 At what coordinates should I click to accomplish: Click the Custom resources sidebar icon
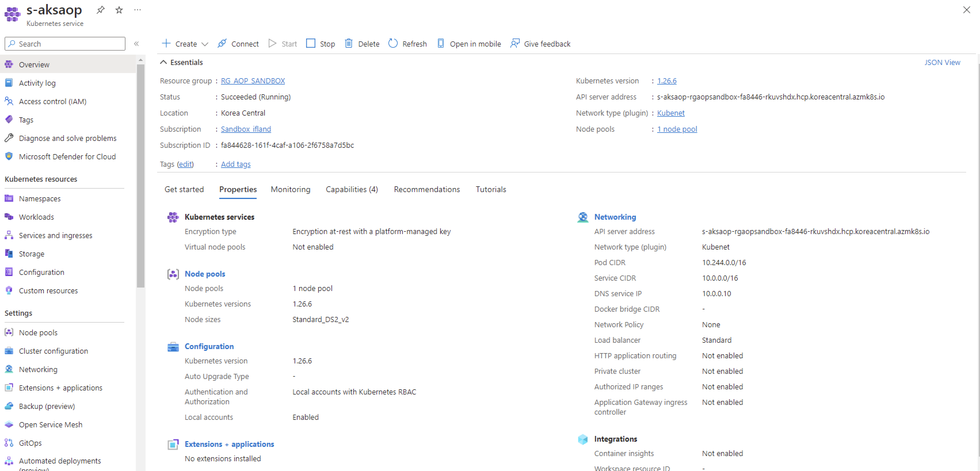(x=9, y=290)
